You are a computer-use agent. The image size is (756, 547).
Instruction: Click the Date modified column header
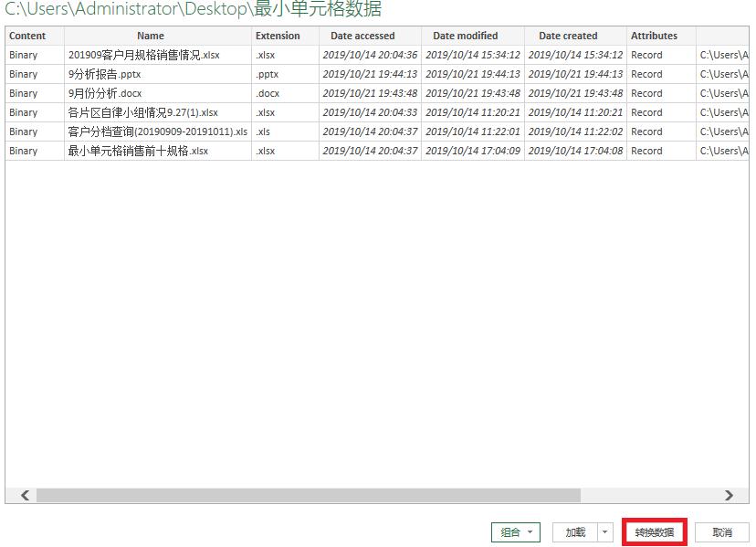467,36
